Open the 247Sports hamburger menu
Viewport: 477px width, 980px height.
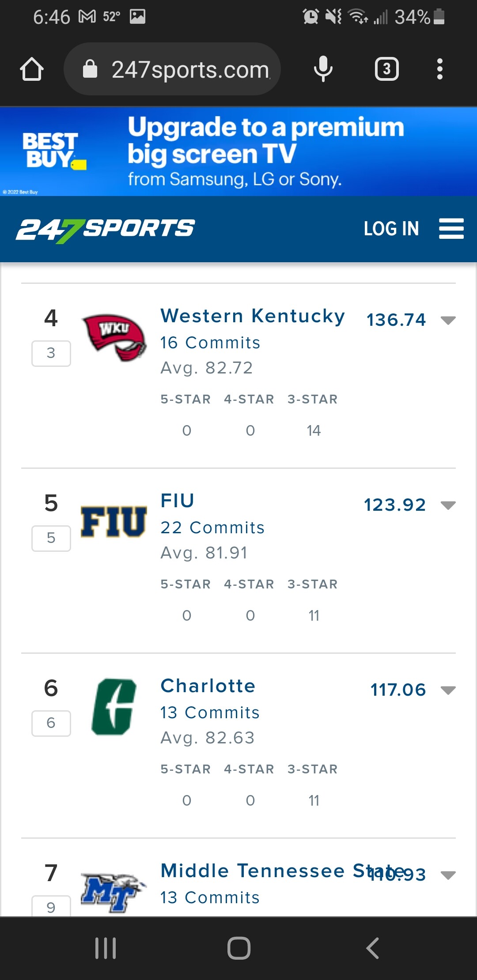tap(451, 229)
